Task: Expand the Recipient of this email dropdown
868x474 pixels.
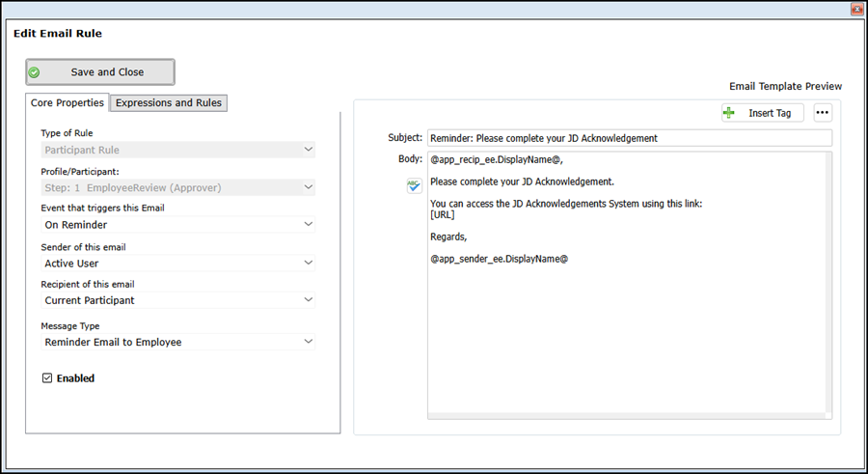Action: [308, 300]
